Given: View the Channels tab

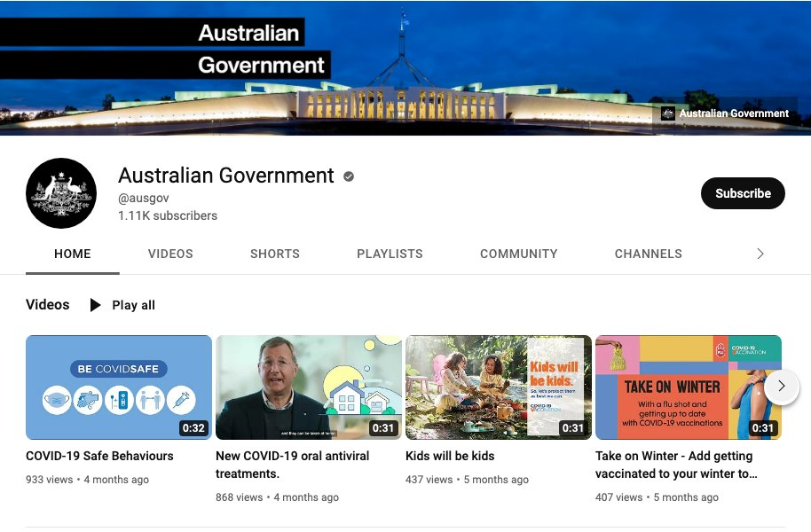Looking at the screenshot, I should pyautogui.click(x=649, y=254).
